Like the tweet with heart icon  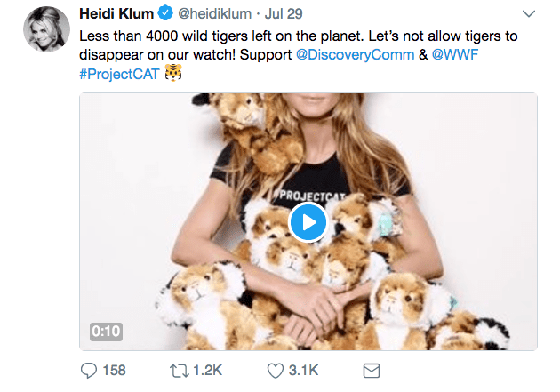[x=276, y=371]
